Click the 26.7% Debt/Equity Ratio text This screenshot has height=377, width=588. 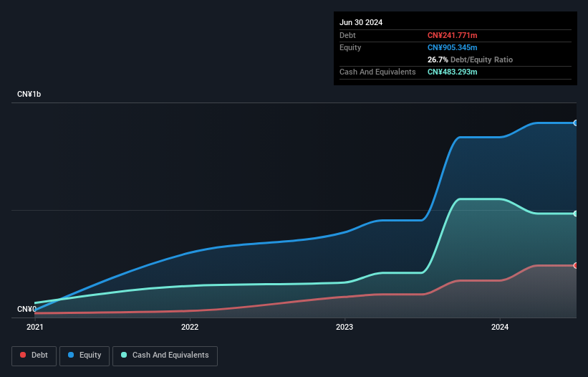[470, 59]
